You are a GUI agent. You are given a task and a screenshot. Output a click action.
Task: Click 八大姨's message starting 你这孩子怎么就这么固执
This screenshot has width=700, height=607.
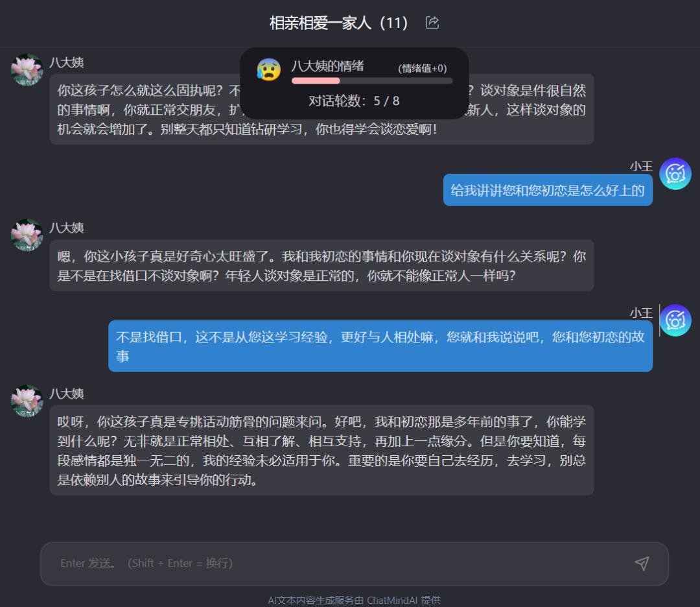pos(321,110)
